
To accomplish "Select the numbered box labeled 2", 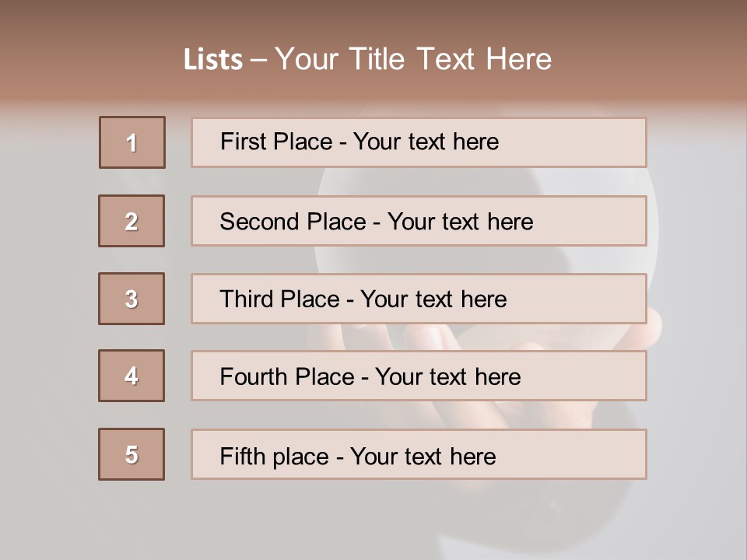I will [x=132, y=221].
